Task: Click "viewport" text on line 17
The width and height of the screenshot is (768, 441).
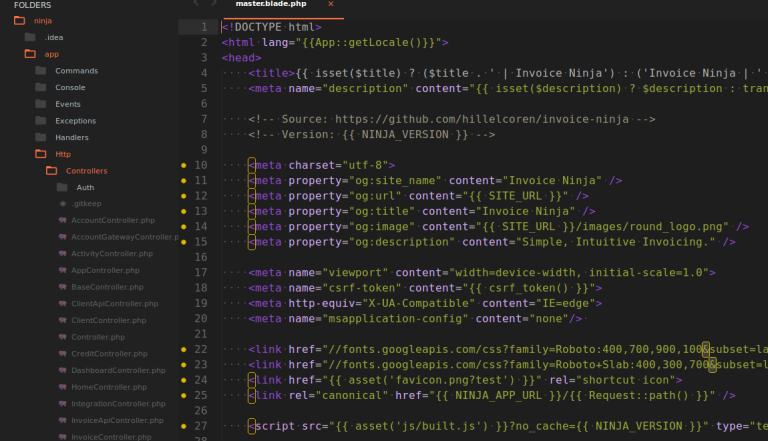Action: [x=356, y=272]
